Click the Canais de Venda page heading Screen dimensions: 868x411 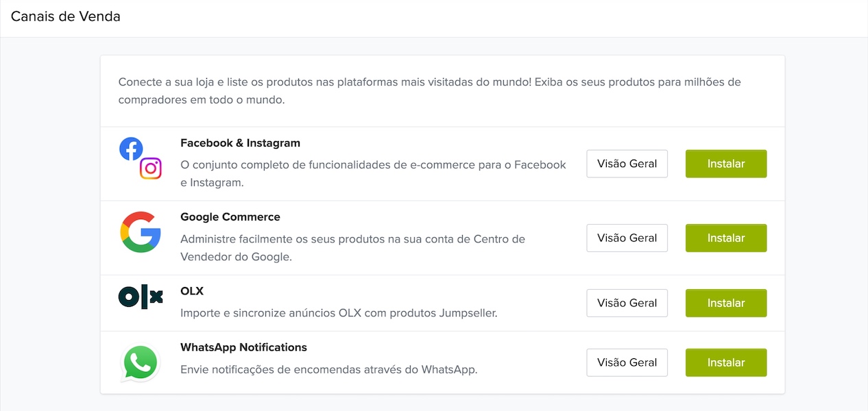coord(66,16)
